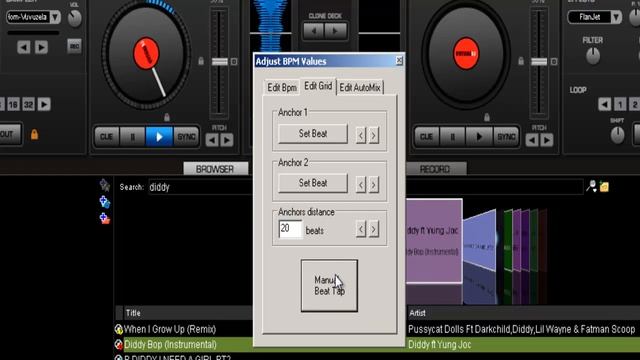Set Beat for Anchor 2
This screenshot has height=360, width=640.
(313, 183)
